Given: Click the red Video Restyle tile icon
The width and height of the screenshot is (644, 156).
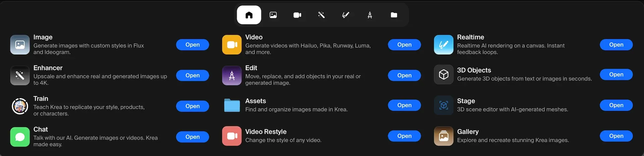Looking at the screenshot, I should click(232, 136).
